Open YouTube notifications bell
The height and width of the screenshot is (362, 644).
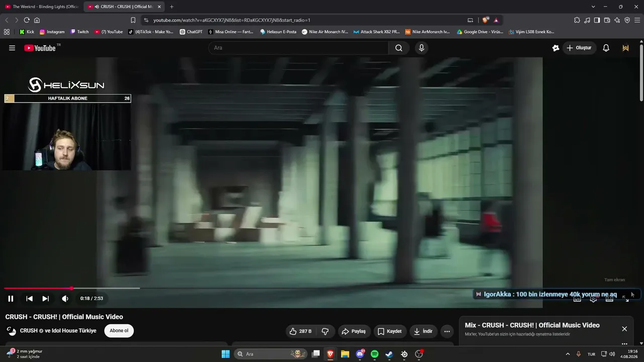coord(606,48)
